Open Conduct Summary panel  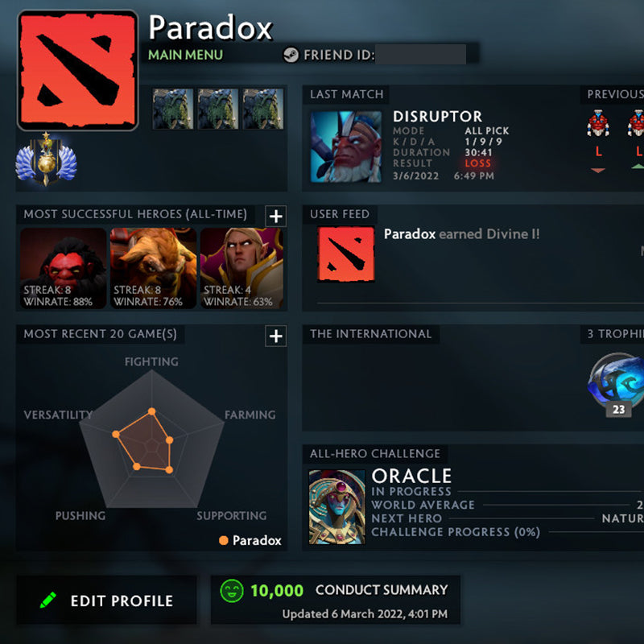336,600
